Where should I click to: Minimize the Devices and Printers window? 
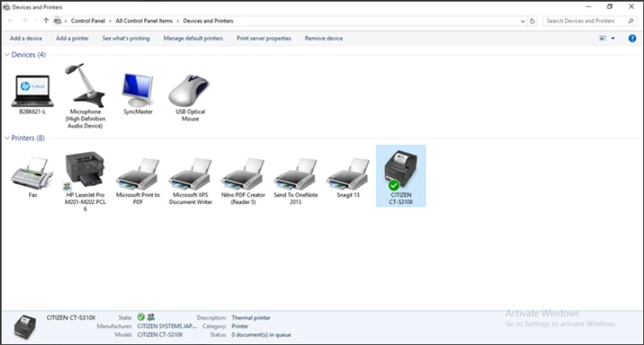coord(589,6)
